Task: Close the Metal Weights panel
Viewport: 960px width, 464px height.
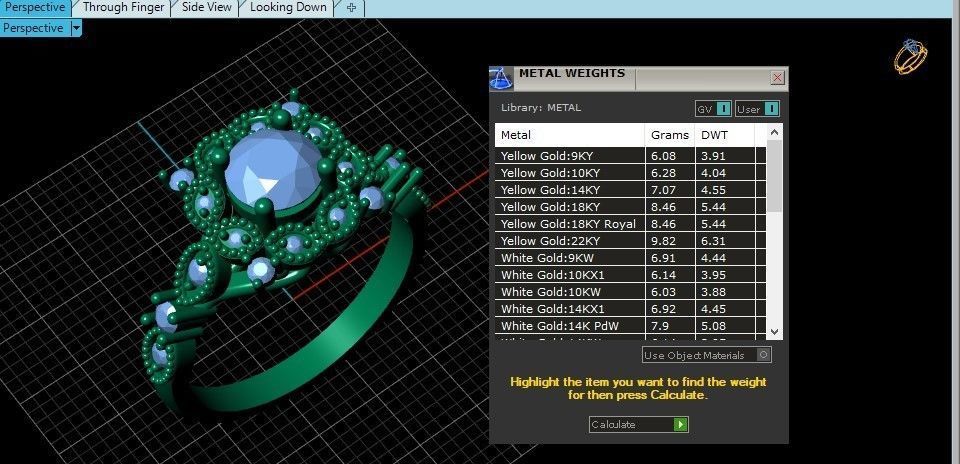Action: (777, 78)
